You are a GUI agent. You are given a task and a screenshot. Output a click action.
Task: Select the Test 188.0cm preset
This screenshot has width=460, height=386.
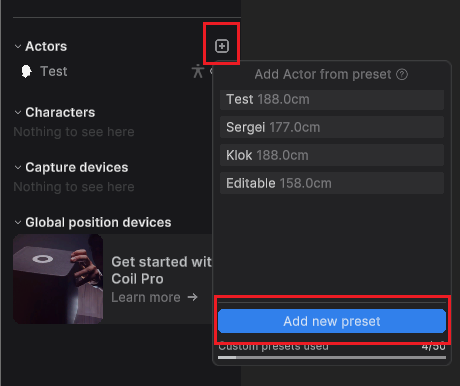(x=332, y=99)
